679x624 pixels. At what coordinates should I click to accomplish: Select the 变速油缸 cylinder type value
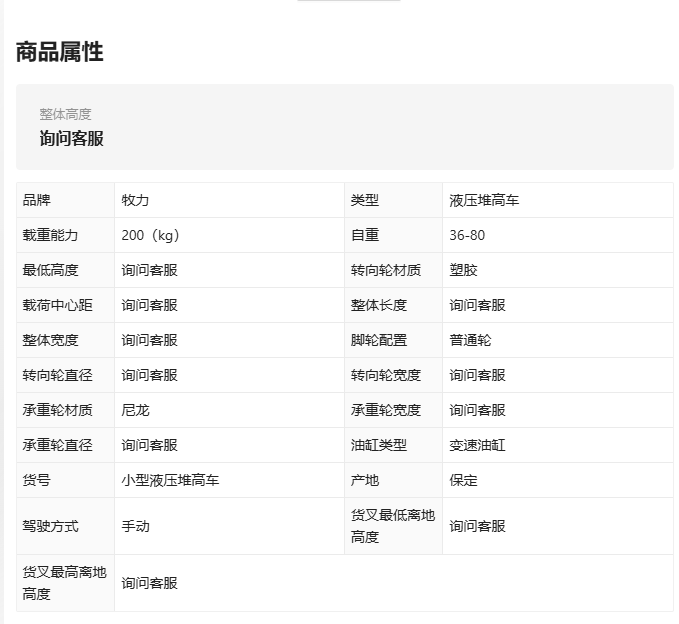[477, 445]
